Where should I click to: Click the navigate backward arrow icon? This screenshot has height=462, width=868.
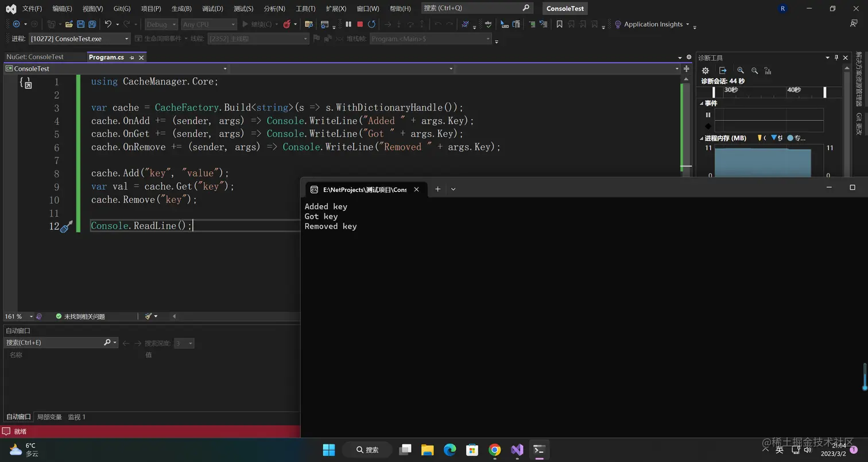[16, 24]
